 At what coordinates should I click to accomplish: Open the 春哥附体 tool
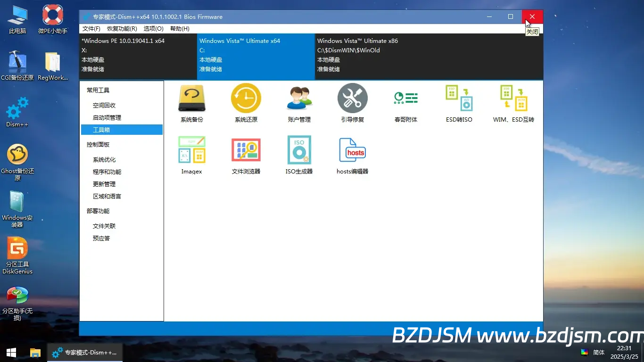(406, 104)
